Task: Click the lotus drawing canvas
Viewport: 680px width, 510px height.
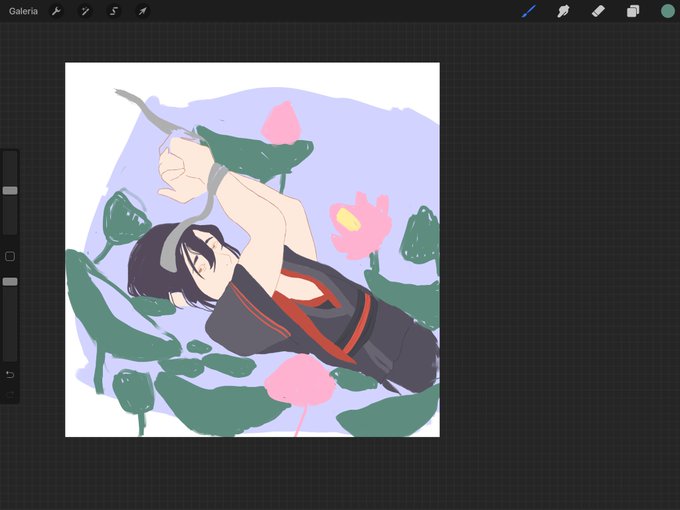Action: (252, 250)
